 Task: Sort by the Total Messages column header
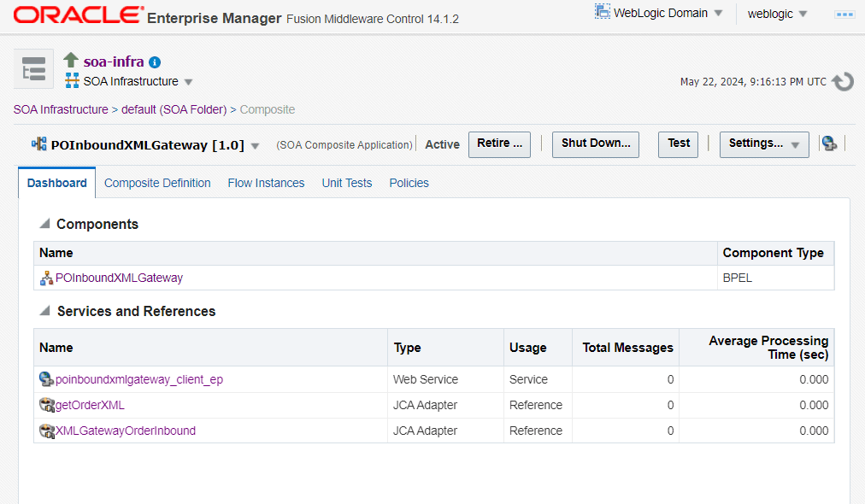click(x=627, y=348)
